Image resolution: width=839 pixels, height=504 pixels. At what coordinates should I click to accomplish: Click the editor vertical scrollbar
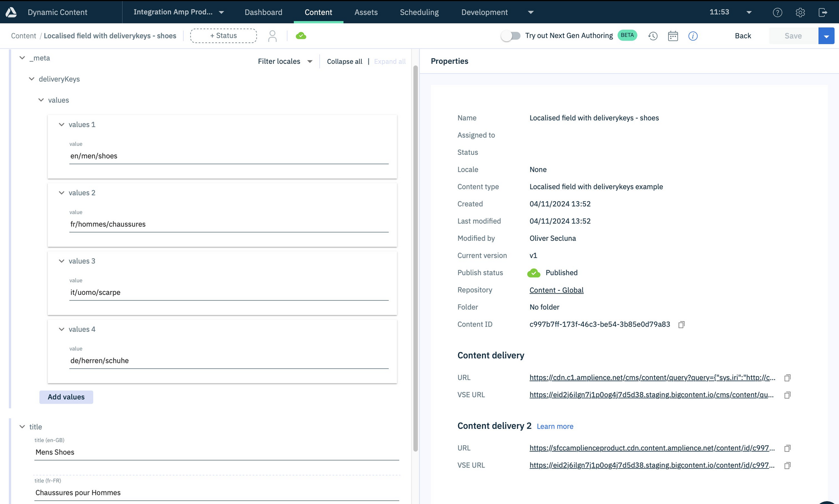[415, 259]
